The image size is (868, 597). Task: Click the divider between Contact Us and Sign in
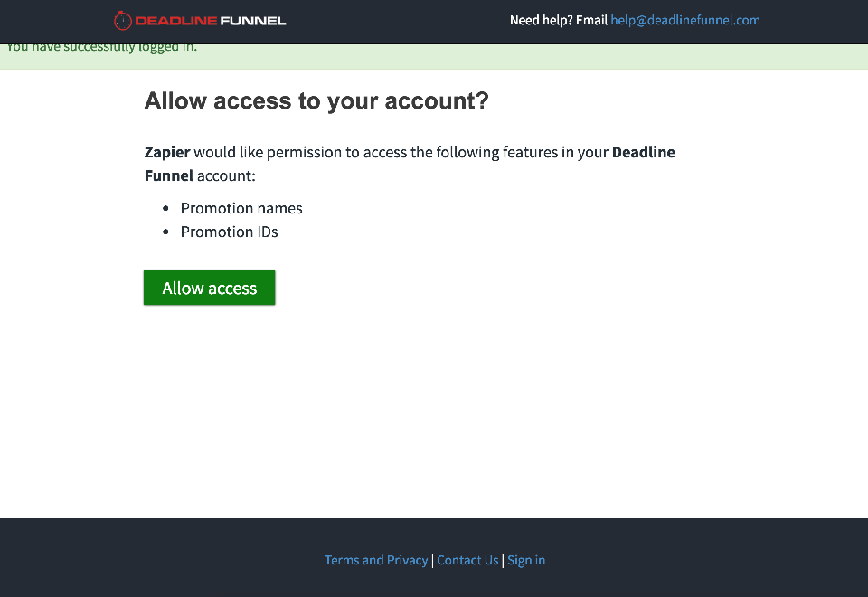(503, 561)
